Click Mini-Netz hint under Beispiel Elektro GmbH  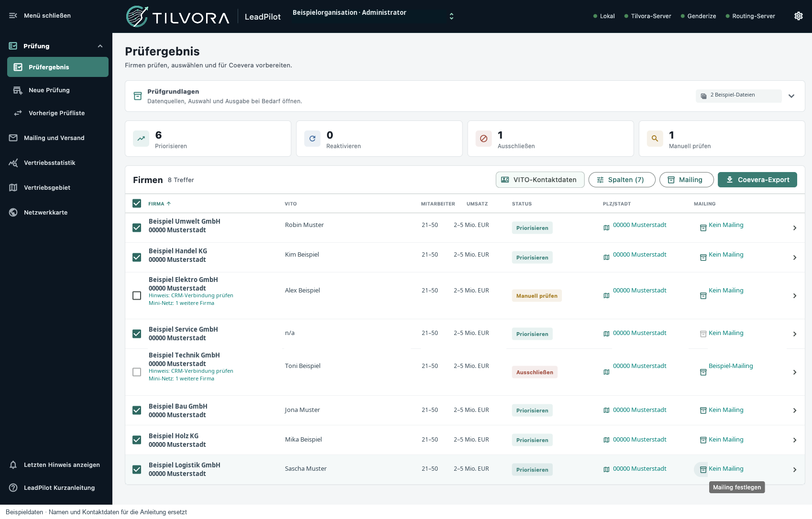pos(181,303)
